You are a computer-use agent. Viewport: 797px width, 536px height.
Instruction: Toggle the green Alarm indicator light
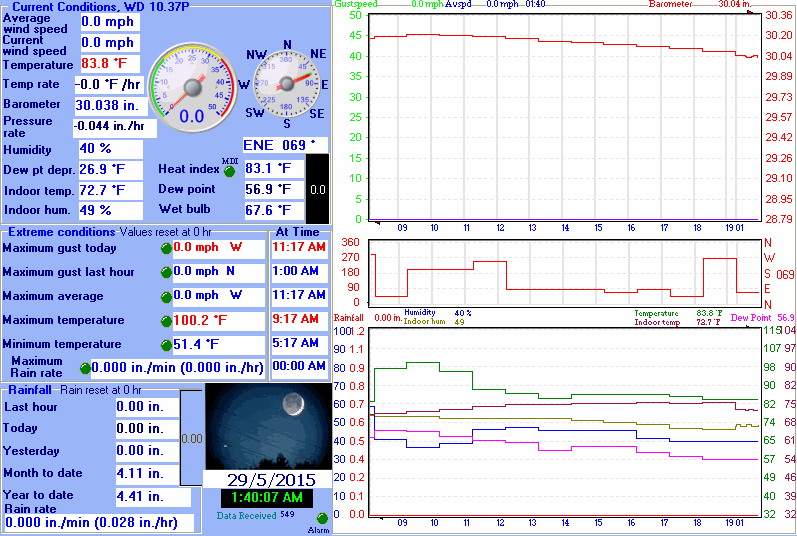click(x=322, y=519)
